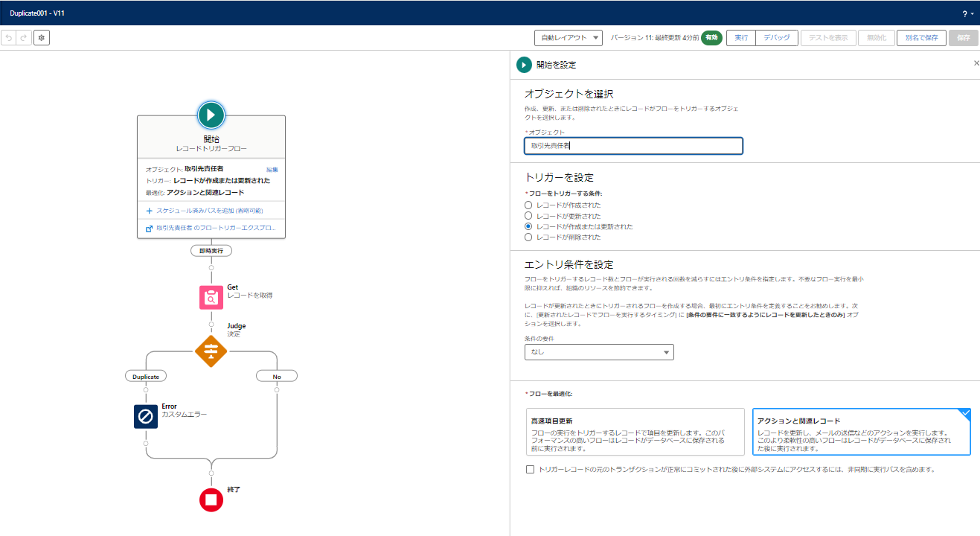Add element below the Duplicate path label
Screen dimensions: 980x536
pos(146,389)
